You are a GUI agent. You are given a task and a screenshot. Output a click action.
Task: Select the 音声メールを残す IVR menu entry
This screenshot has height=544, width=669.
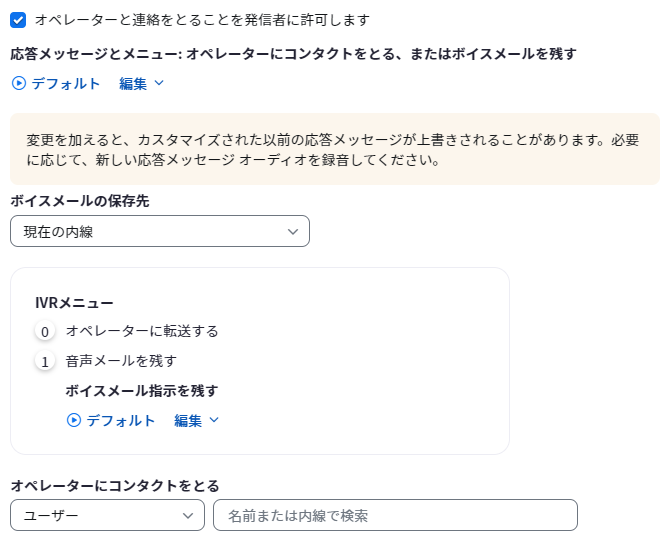pos(121,361)
